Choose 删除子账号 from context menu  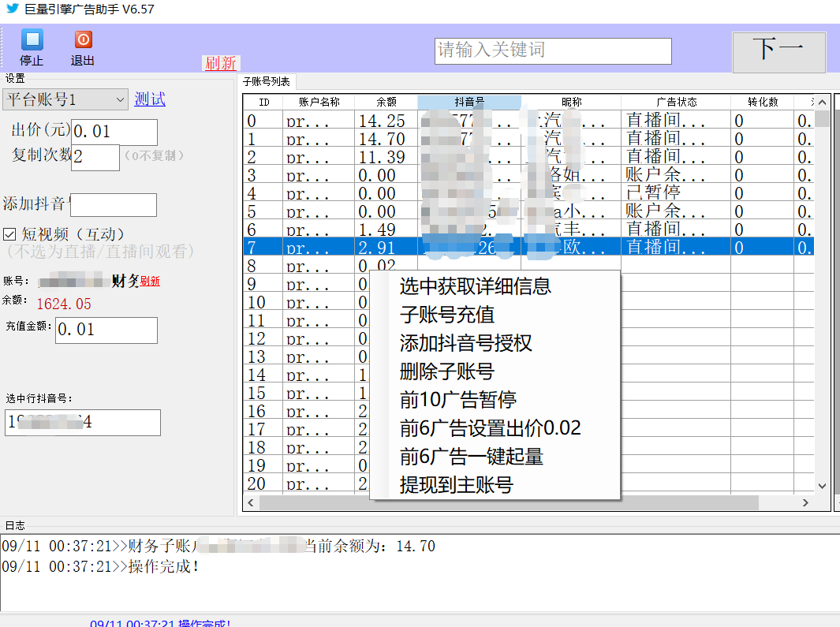click(447, 371)
